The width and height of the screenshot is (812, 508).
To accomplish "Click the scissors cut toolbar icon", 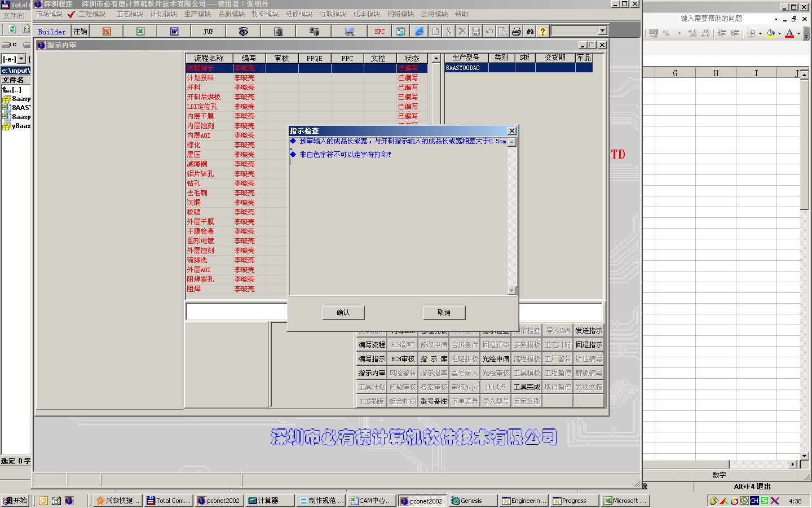I will click(x=449, y=32).
